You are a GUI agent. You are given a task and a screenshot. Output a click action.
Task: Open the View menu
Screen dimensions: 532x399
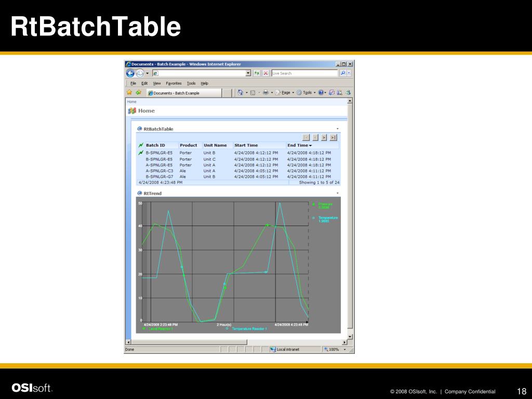point(156,83)
